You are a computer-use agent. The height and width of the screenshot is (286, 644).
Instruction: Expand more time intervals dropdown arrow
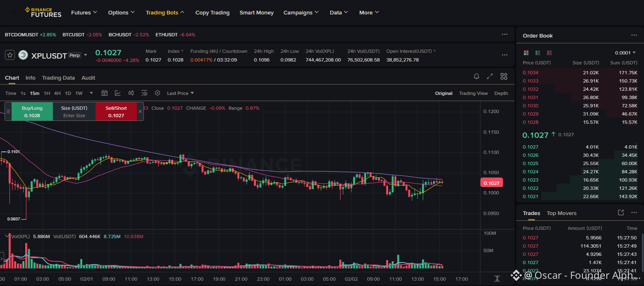(x=91, y=93)
